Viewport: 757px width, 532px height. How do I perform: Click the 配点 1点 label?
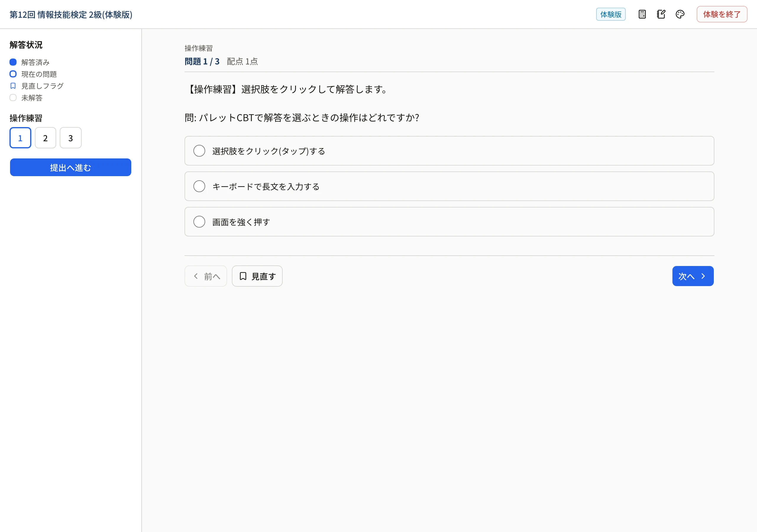coord(242,62)
